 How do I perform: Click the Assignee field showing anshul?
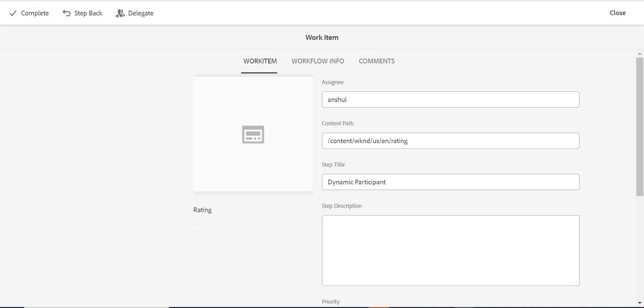tap(450, 99)
